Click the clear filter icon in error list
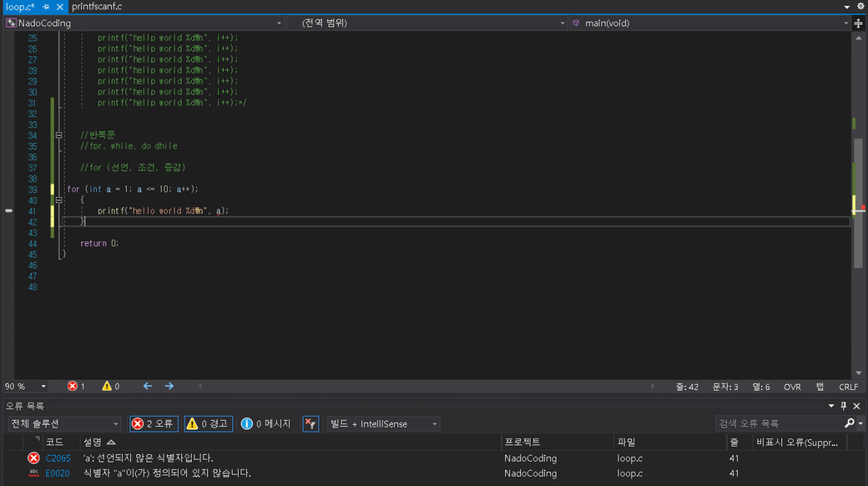The width and height of the screenshot is (868, 486). (310, 423)
